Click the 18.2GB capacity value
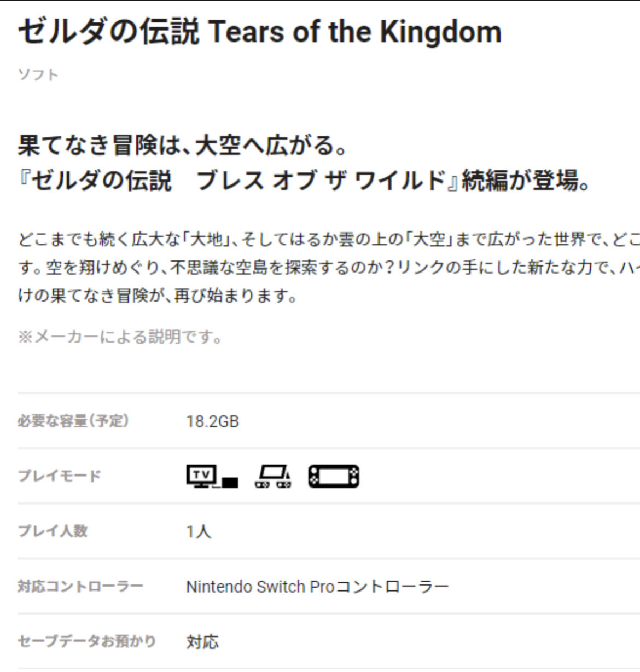The height and width of the screenshot is (672, 640). coord(213,421)
